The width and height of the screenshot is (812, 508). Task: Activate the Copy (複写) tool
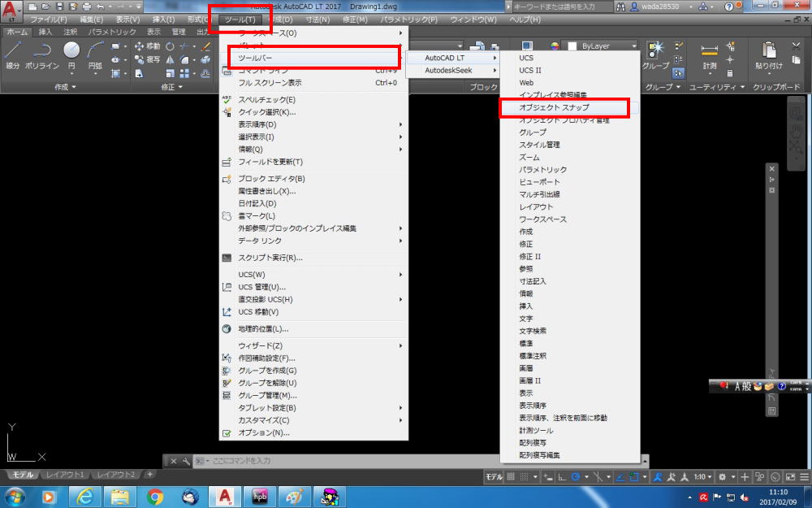coord(148,59)
